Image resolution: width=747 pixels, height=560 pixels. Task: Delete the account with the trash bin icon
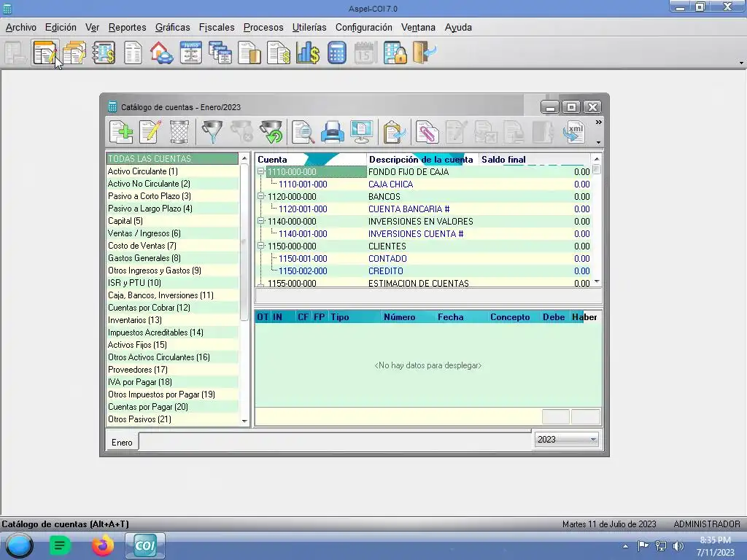(x=179, y=132)
